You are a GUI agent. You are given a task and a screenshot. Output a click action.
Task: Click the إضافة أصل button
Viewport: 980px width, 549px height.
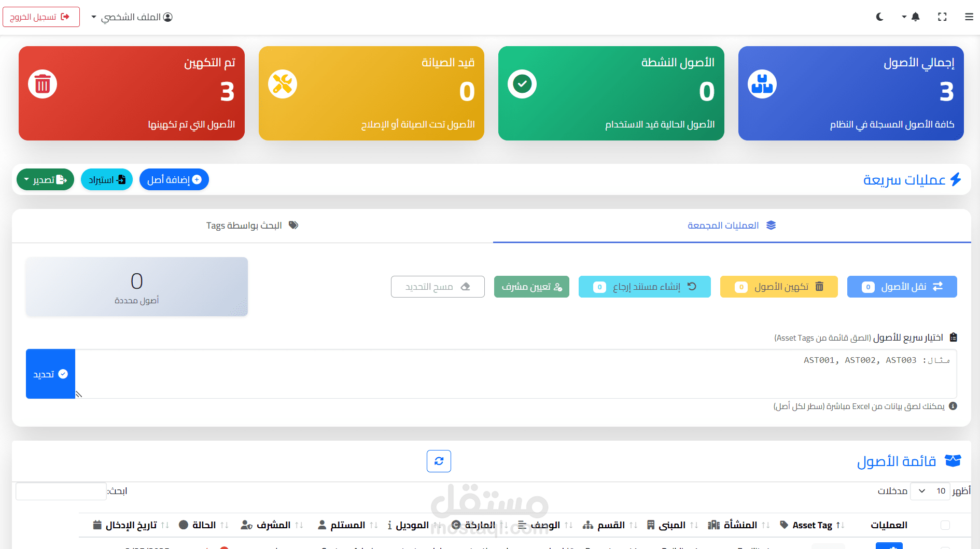tap(174, 179)
